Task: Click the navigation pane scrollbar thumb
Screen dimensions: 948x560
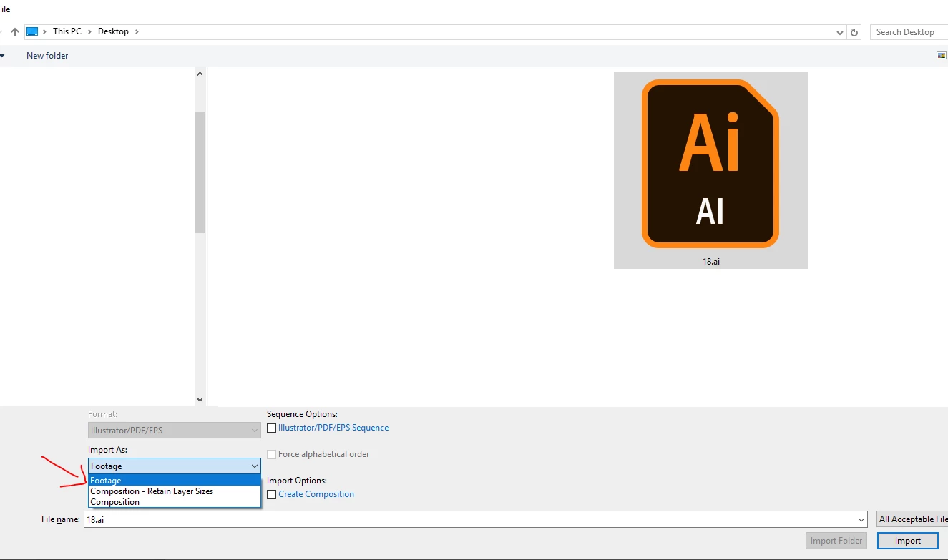Action: point(200,172)
